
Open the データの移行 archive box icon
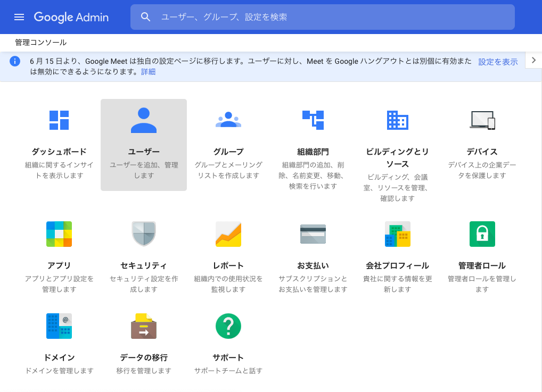144,326
